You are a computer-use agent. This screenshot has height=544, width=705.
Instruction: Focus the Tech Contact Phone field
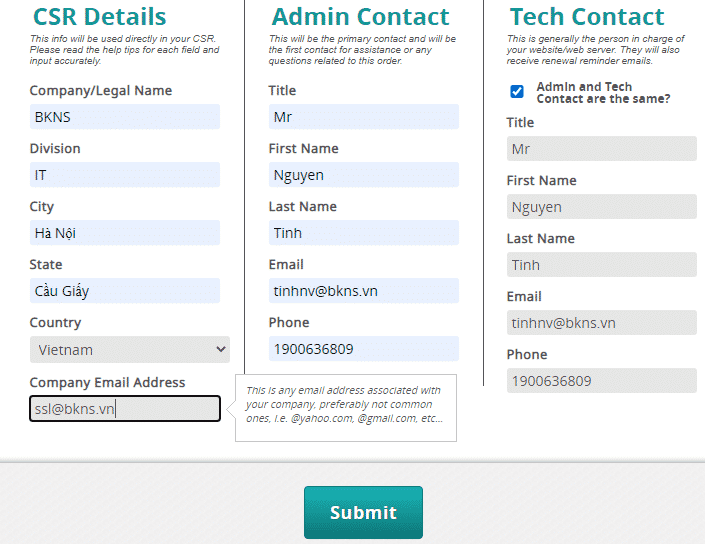tap(602, 381)
